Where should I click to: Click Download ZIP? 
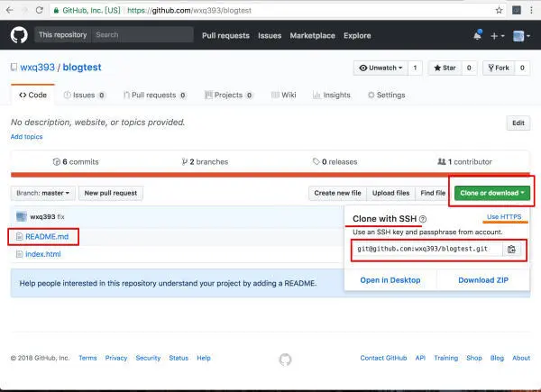click(x=483, y=280)
